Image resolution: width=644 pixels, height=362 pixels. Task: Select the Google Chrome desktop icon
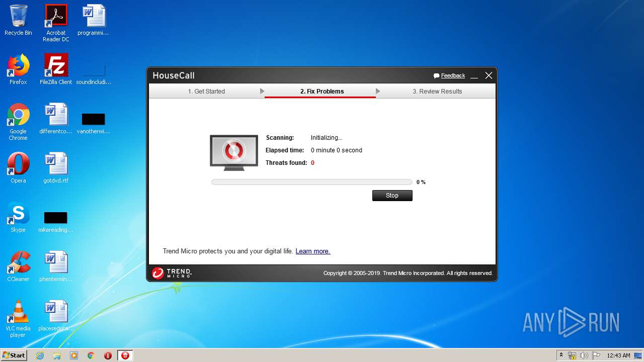18,122
